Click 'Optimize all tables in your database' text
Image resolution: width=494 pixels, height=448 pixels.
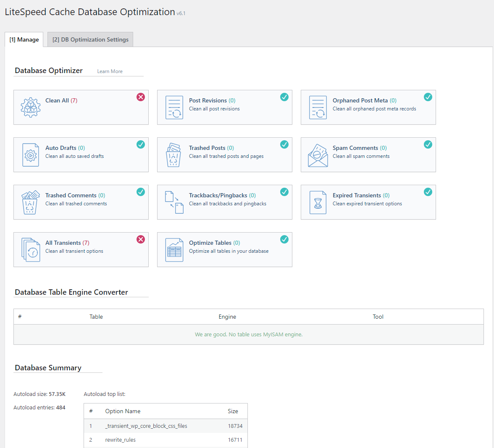click(x=229, y=251)
